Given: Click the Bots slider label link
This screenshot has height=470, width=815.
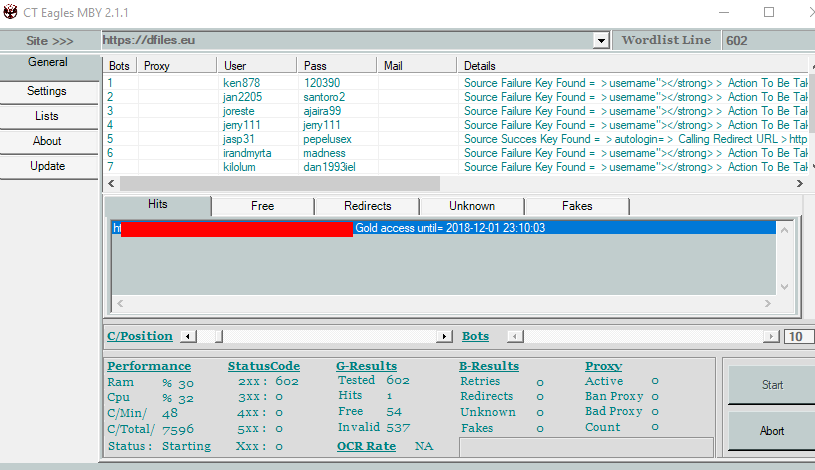Looking at the screenshot, I should (x=476, y=336).
